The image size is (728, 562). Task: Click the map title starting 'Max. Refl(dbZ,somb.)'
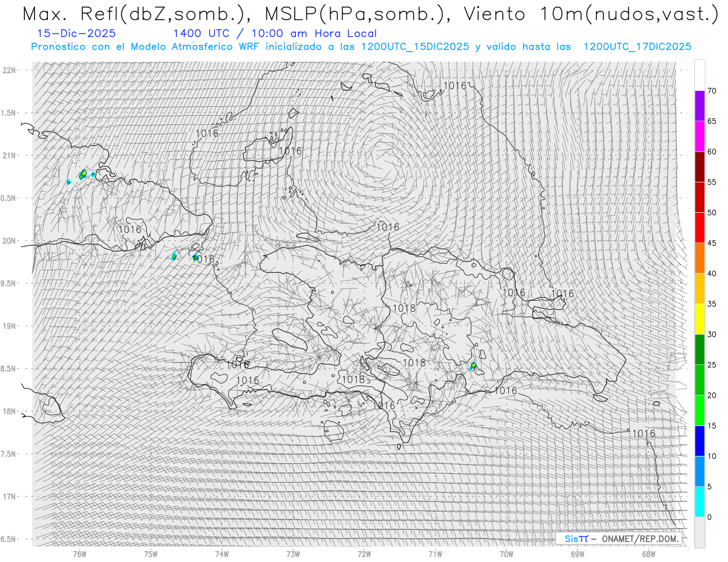(371, 14)
